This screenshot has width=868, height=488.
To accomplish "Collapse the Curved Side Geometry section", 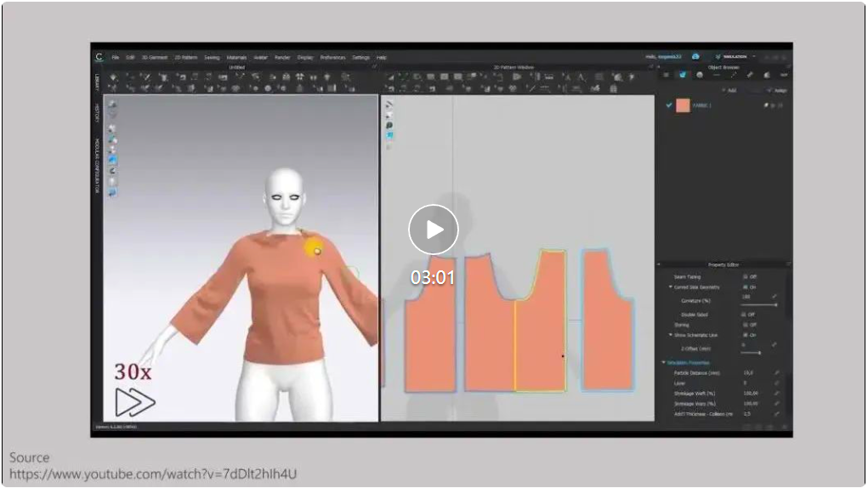I will pyautogui.click(x=671, y=287).
